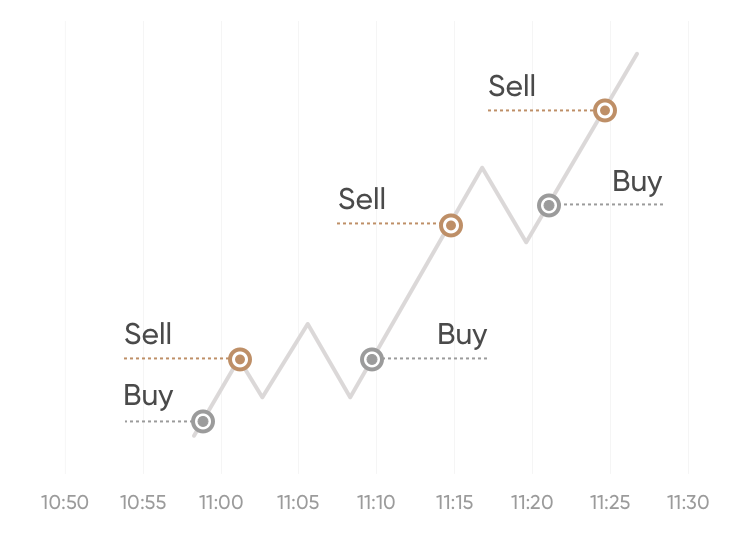Click the 11:00 time axis label
The width and height of the screenshot is (750, 534).
[221, 502]
